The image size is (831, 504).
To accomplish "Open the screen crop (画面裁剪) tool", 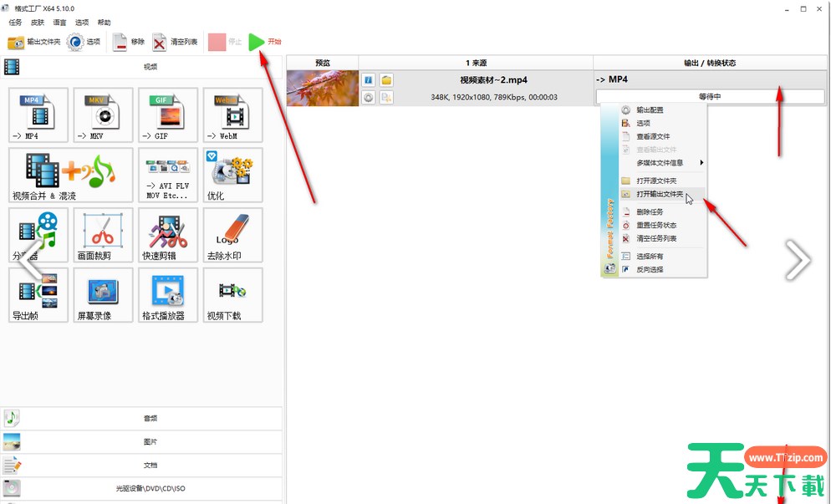I will 104,235.
